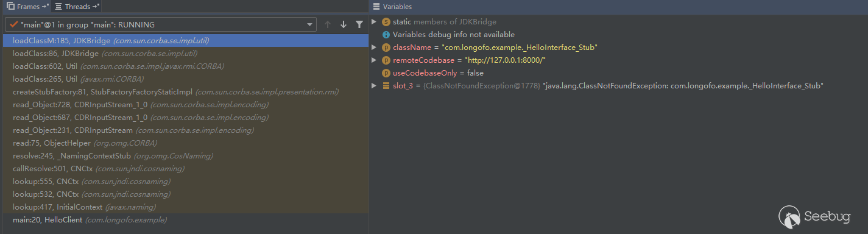Click the remoteCodebase parameter icon
The image size is (868, 234).
tap(386, 60)
